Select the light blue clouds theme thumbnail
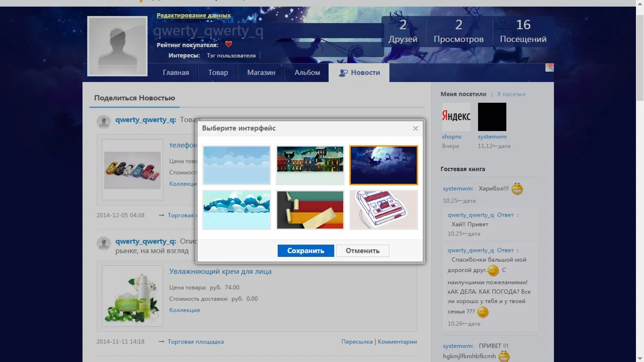The height and width of the screenshot is (362, 644). click(x=237, y=165)
